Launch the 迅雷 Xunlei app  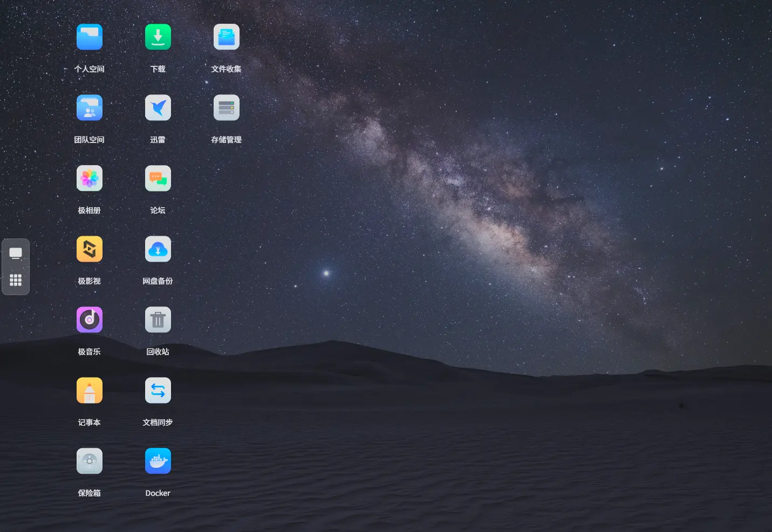pyautogui.click(x=158, y=108)
